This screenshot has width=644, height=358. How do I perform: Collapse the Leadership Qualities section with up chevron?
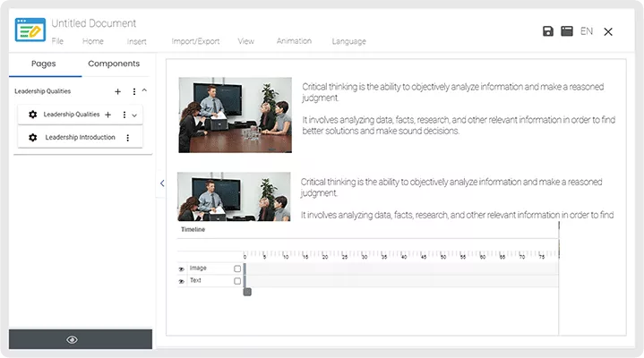[x=144, y=89]
